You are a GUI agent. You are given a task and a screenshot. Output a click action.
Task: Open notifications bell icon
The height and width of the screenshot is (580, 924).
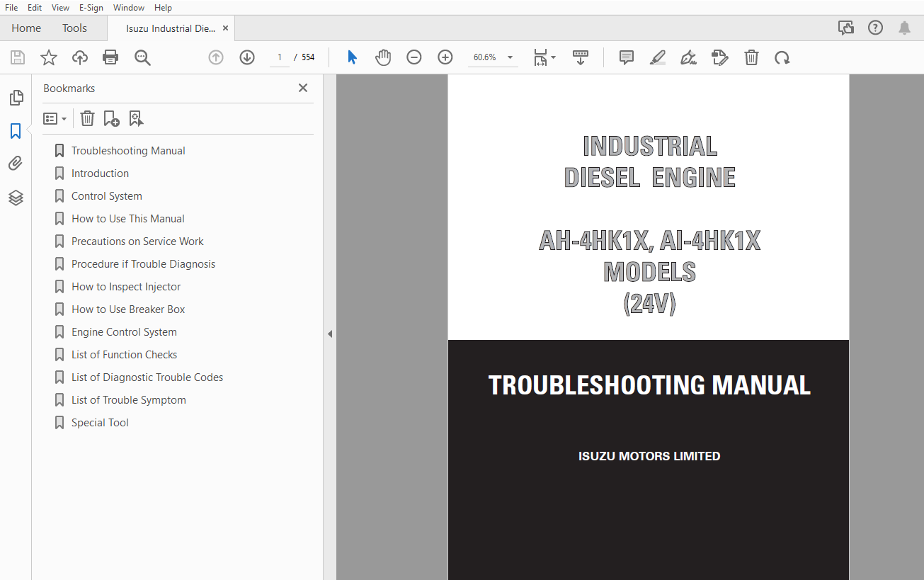904,28
